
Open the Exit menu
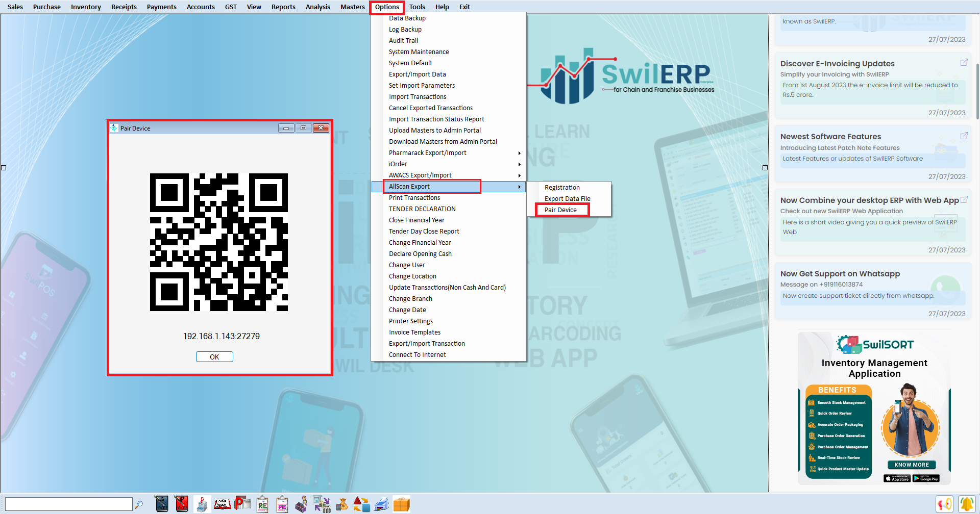464,7
